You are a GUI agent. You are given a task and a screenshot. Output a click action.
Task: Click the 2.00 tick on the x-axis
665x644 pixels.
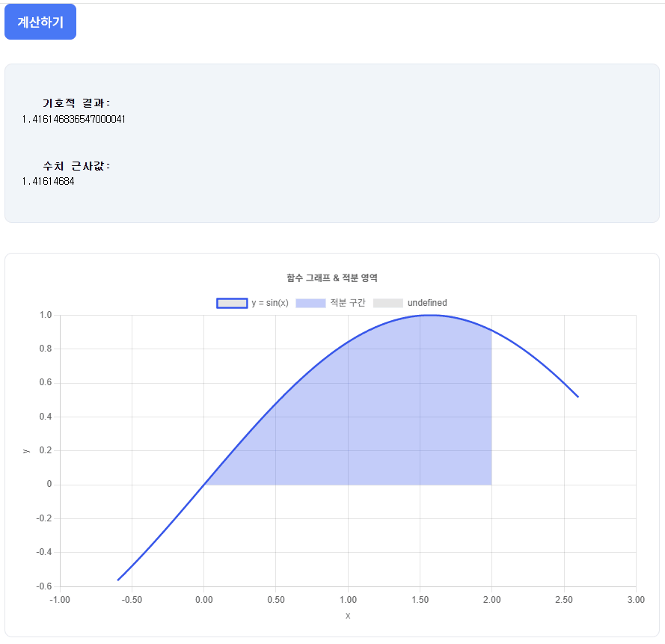pyautogui.click(x=491, y=599)
